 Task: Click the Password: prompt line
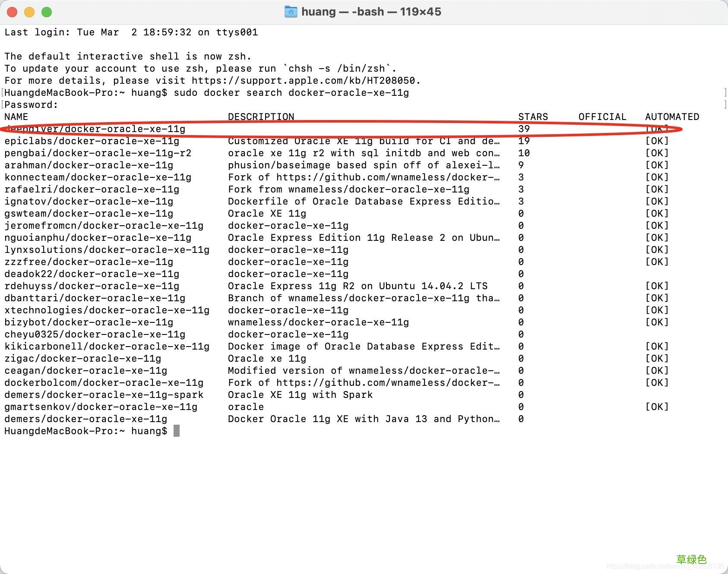[x=31, y=105]
